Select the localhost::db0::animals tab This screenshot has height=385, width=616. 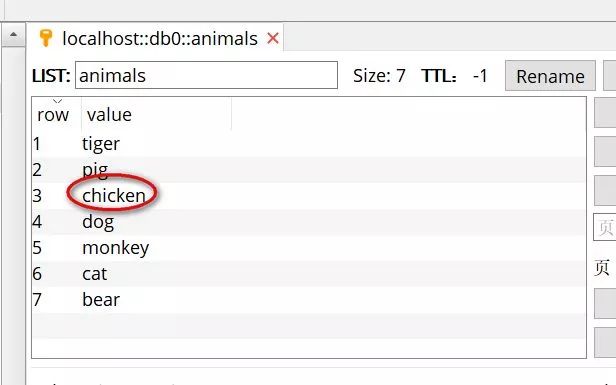pos(160,38)
